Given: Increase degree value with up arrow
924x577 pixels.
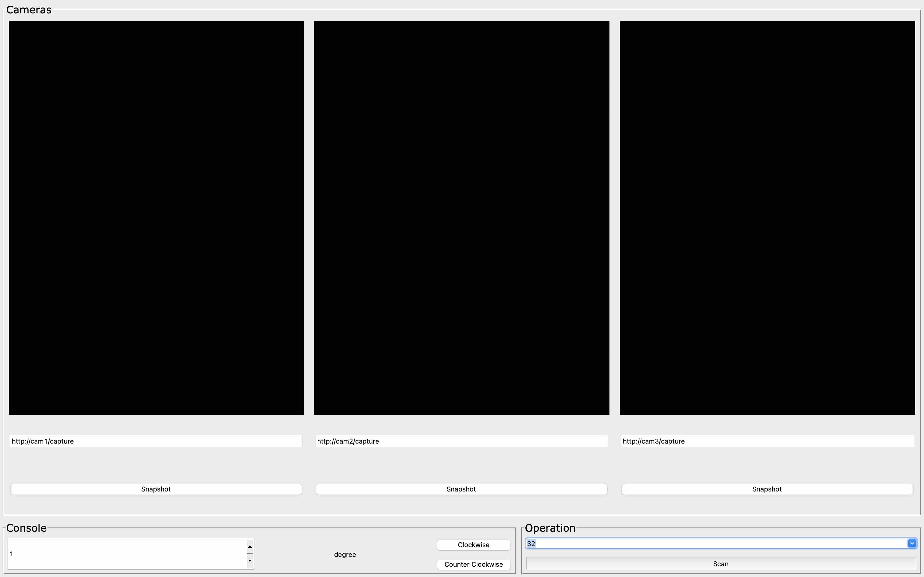Looking at the screenshot, I should [250, 547].
